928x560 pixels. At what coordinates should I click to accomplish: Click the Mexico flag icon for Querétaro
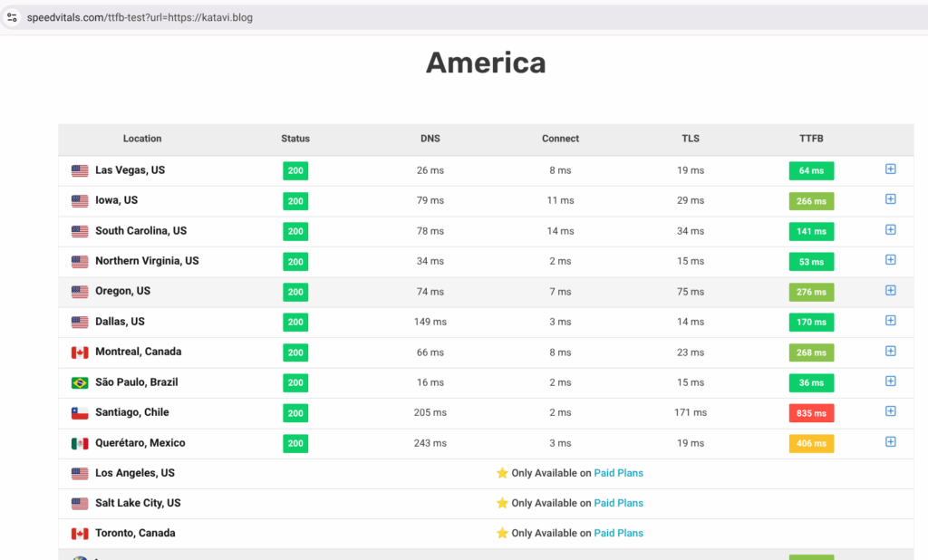click(80, 443)
